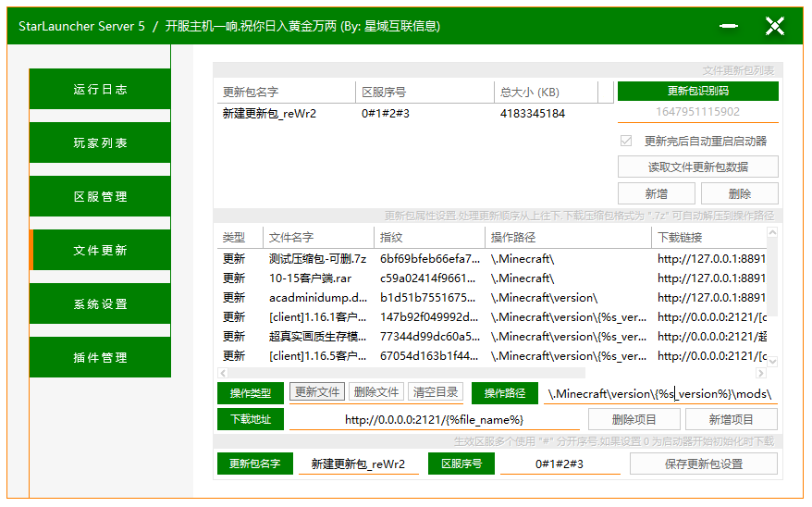Click 删除项目 button
Screen dimensions: 812x507
pyautogui.click(x=634, y=419)
